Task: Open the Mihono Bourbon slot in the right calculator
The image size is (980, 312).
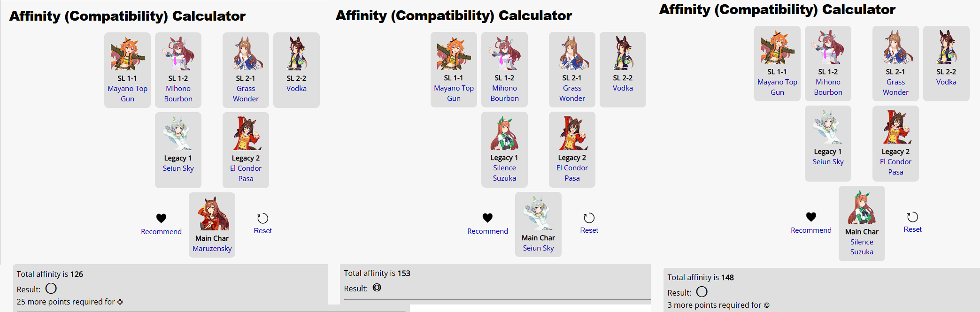Action: 828,47
